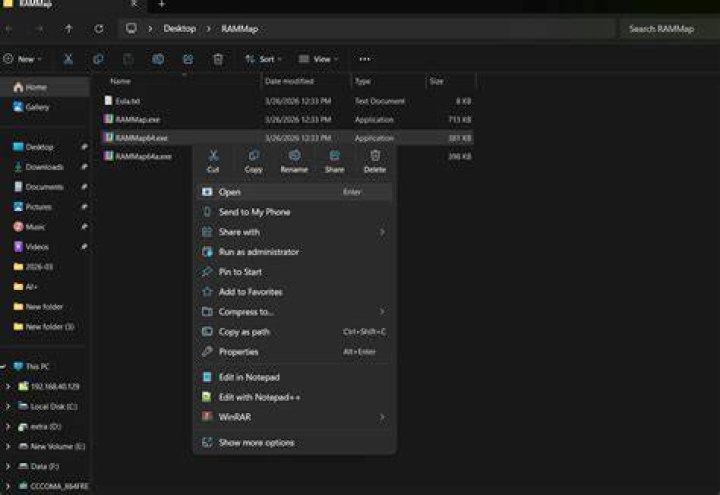Viewport: 720px width, 495px height.
Task: Sort by the Size column header
Action: [x=450, y=81]
